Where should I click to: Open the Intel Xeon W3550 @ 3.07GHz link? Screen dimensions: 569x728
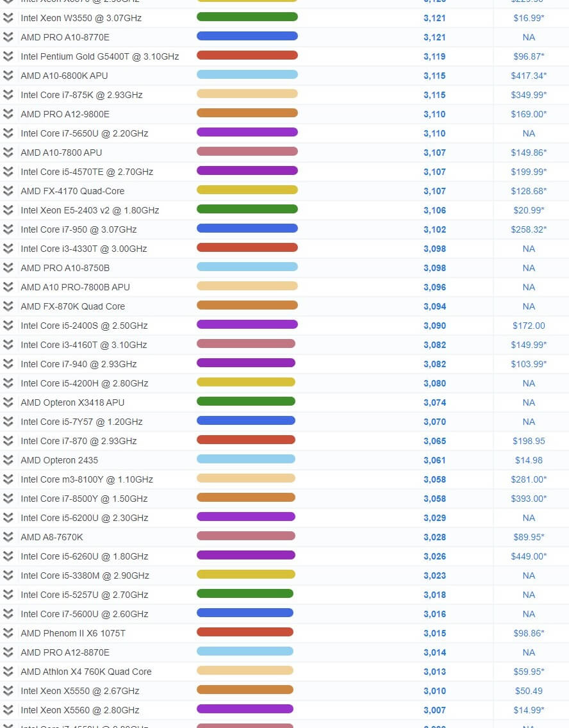pos(81,18)
